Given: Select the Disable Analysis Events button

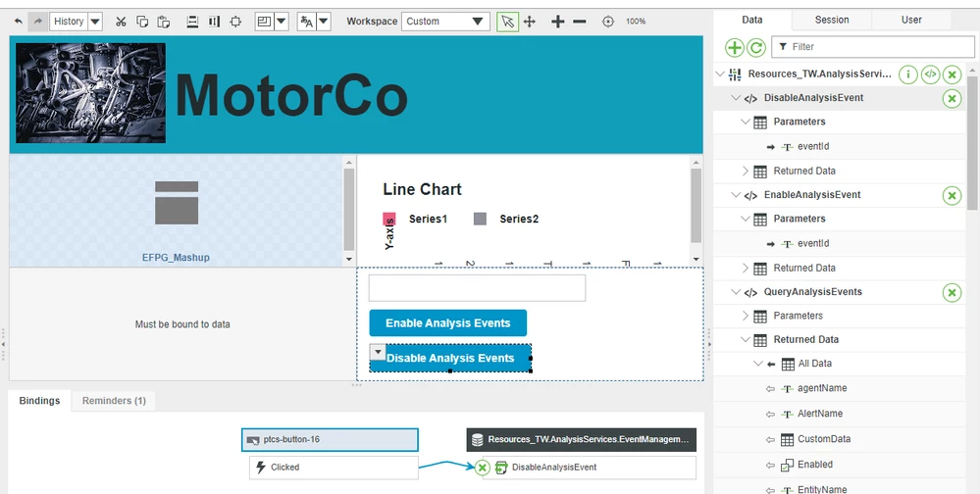Looking at the screenshot, I should (450, 358).
